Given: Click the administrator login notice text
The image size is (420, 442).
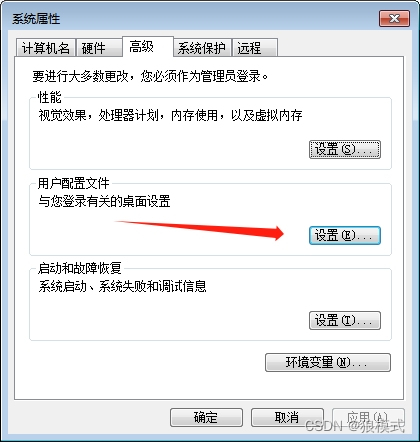Looking at the screenshot, I should point(150,76).
